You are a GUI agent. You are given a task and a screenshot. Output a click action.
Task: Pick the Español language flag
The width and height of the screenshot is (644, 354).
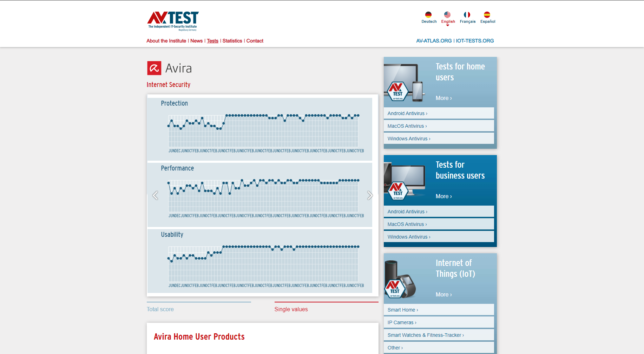(487, 15)
